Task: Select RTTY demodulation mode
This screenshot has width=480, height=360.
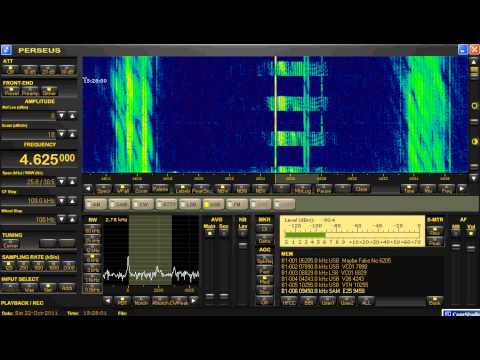Action: pos(166,204)
